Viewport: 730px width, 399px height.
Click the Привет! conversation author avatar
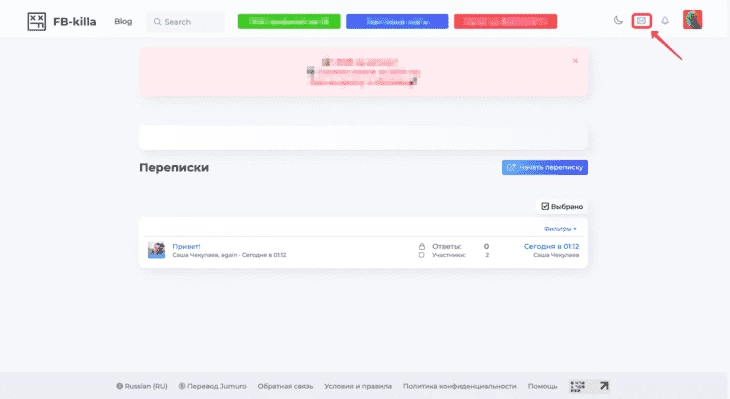click(156, 250)
